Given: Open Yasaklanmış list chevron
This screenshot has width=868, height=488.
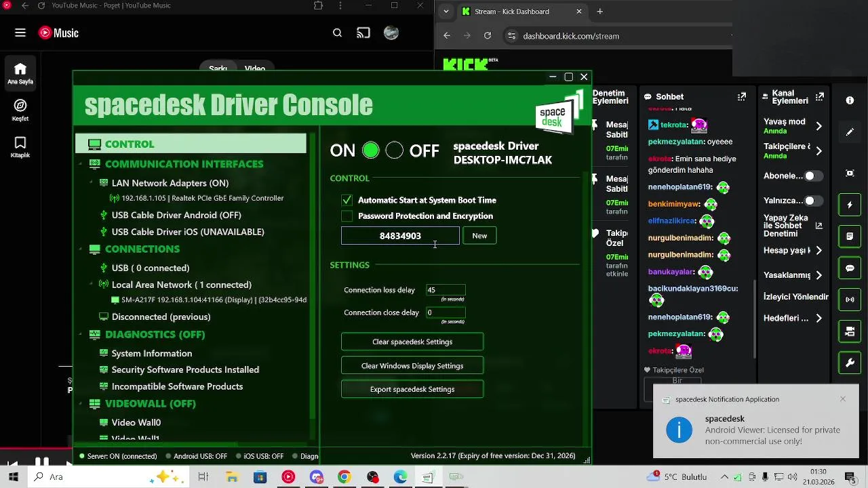Looking at the screenshot, I should [x=818, y=275].
